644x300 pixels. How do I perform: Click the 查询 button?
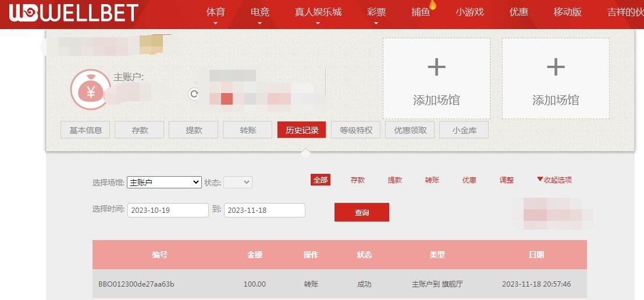click(362, 212)
